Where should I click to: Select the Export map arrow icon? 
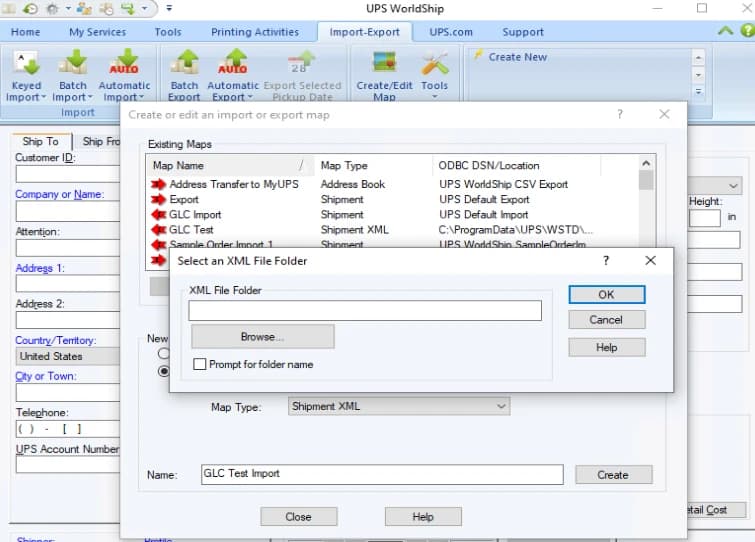tap(158, 199)
